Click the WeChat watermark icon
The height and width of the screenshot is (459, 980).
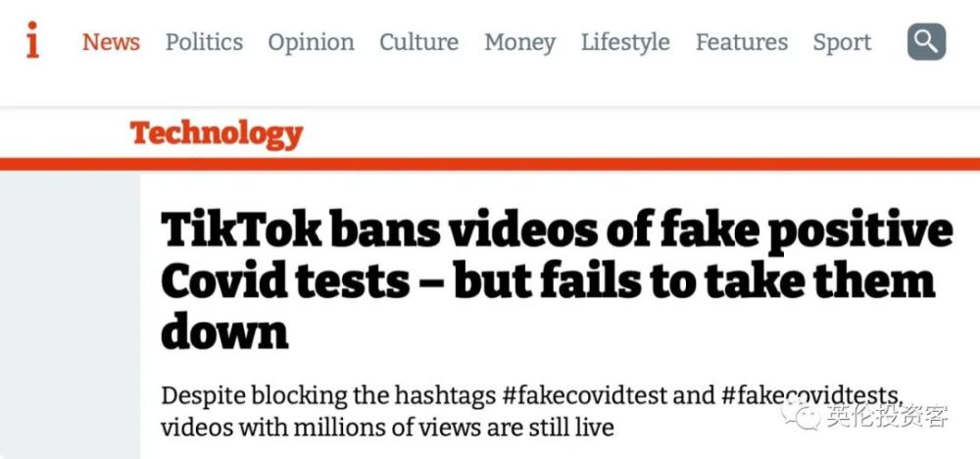pos(808,417)
